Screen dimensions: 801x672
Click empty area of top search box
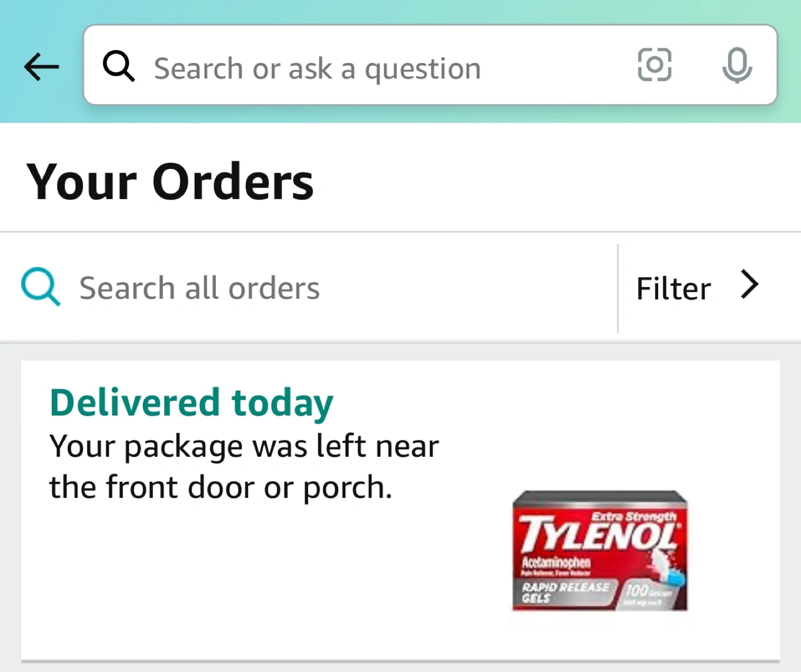pyautogui.click(x=556, y=65)
